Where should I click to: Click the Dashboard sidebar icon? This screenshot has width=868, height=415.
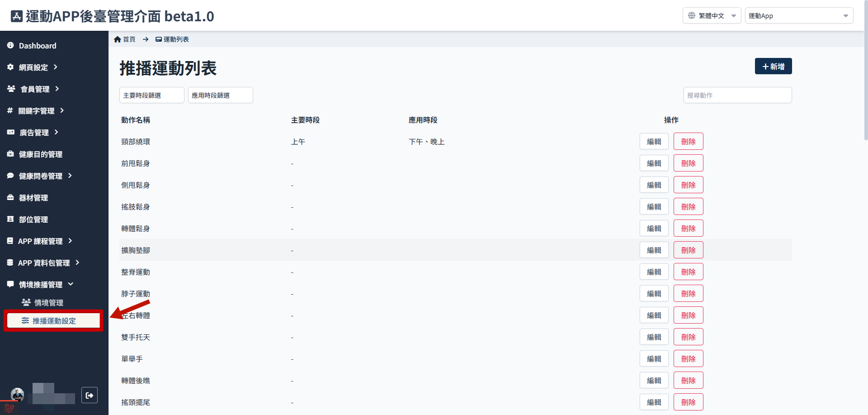(10, 45)
